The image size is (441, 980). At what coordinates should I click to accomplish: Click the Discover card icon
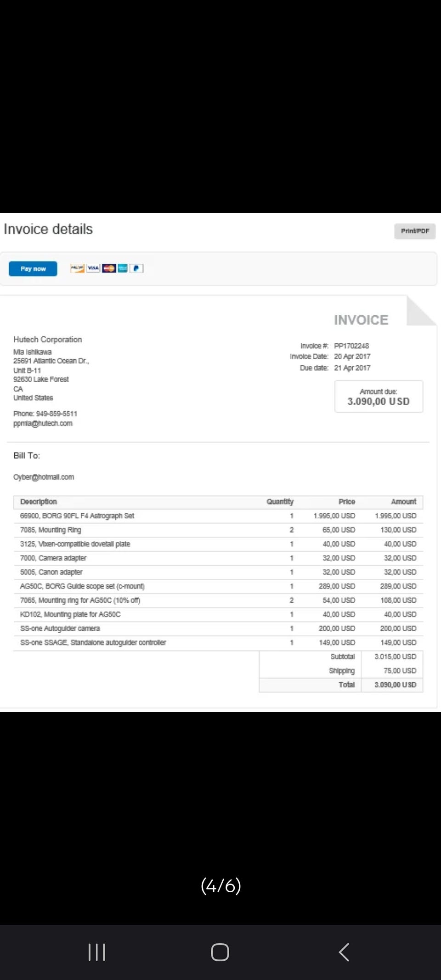pos(77,268)
